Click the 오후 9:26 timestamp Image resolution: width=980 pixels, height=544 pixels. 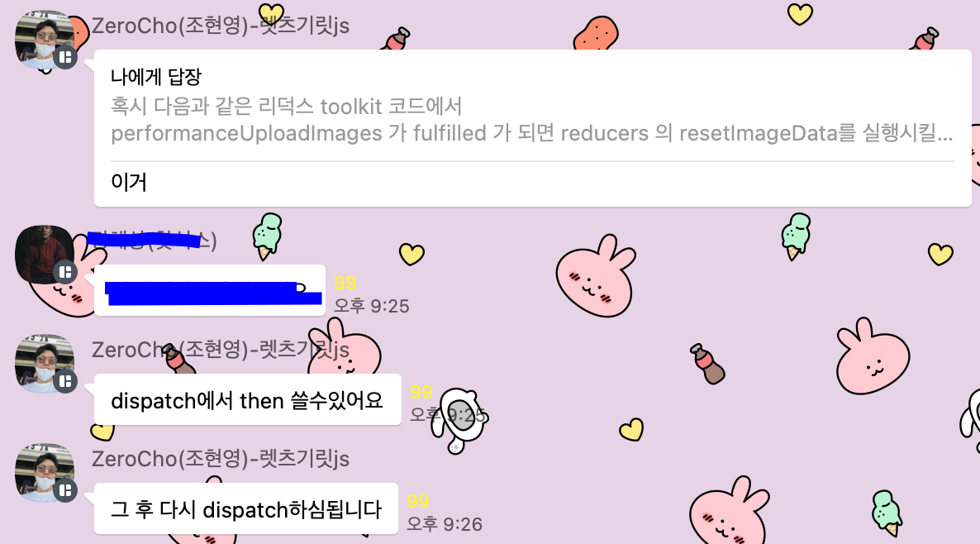445,524
